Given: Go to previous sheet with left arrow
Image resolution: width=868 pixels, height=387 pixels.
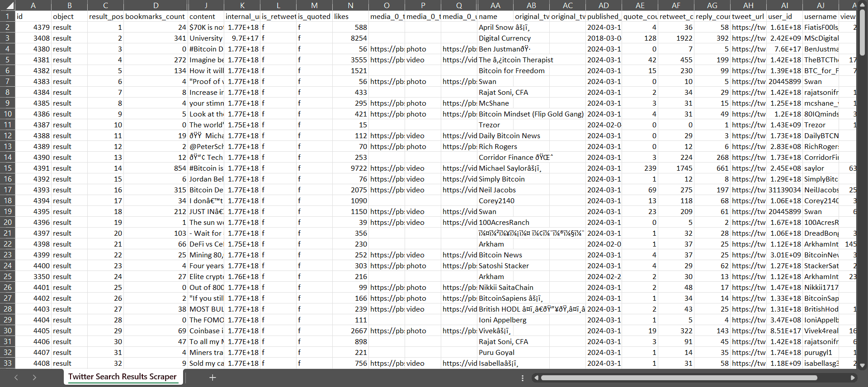Looking at the screenshot, I should (16, 378).
